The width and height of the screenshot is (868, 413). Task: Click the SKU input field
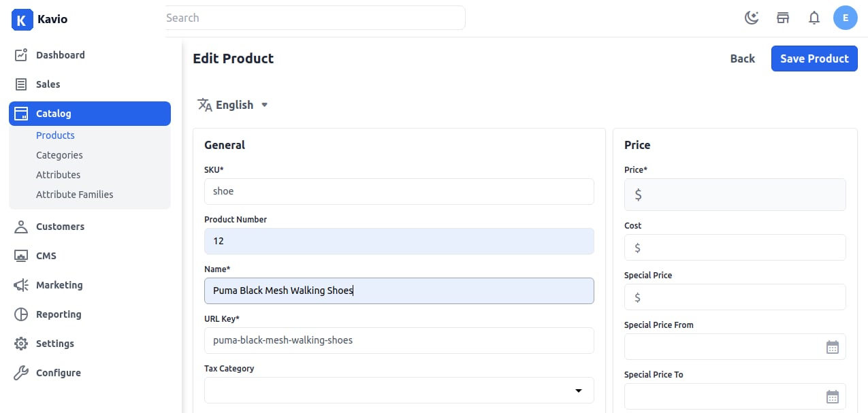pos(399,191)
